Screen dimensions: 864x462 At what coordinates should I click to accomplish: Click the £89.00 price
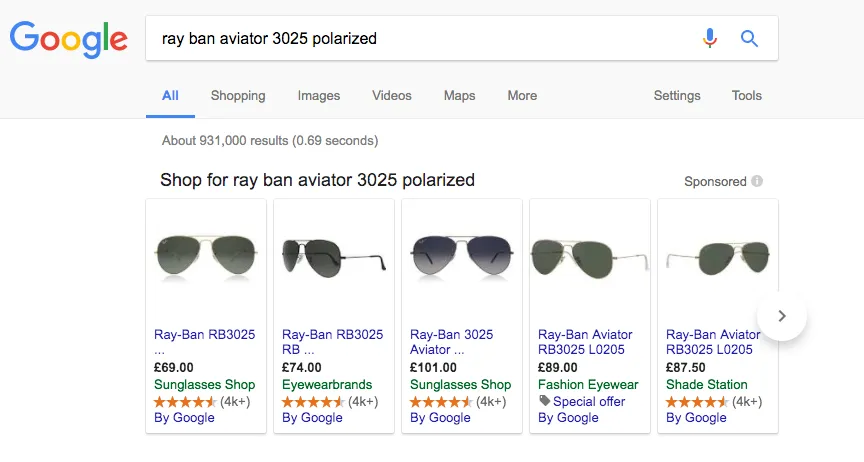[558, 367]
